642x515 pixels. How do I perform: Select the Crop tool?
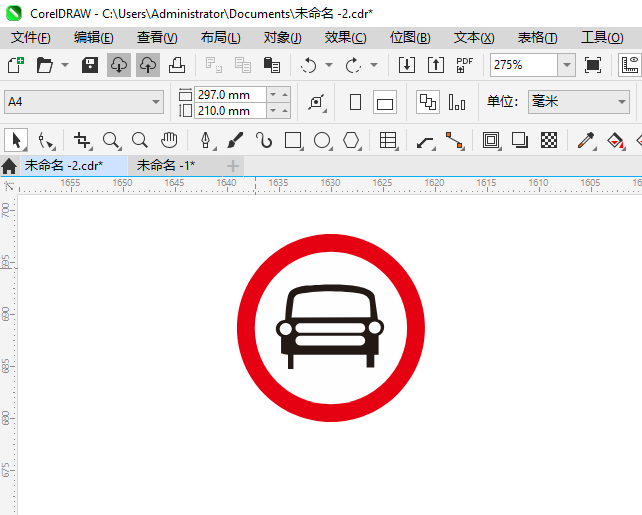pyautogui.click(x=82, y=140)
